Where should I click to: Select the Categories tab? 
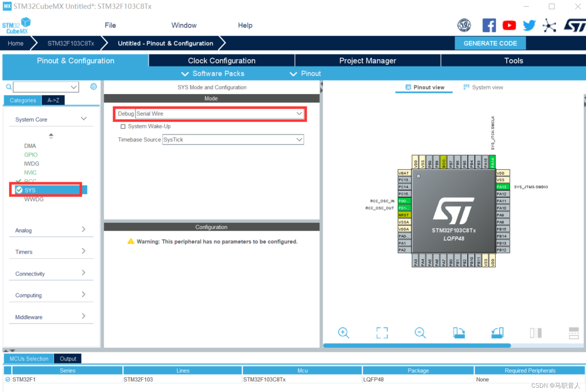coord(23,100)
